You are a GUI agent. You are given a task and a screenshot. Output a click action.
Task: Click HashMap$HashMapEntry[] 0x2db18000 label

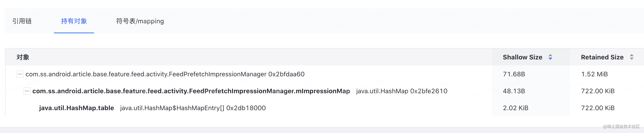pyautogui.click(x=193, y=108)
